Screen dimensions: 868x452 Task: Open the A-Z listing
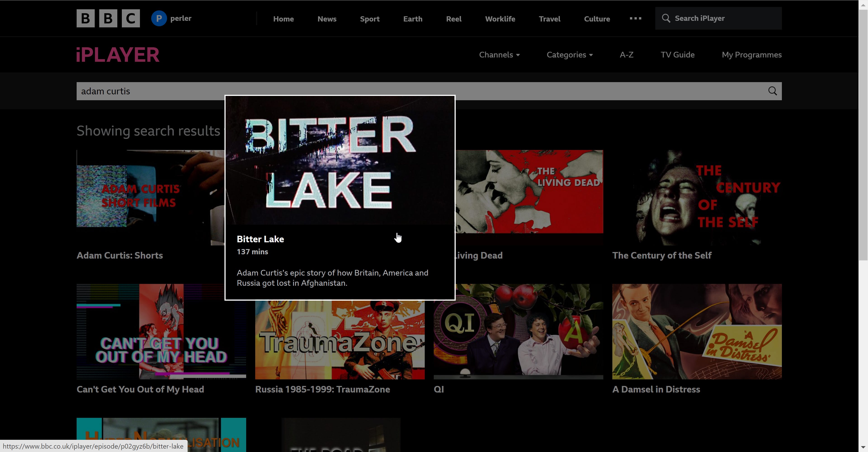tap(626, 55)
